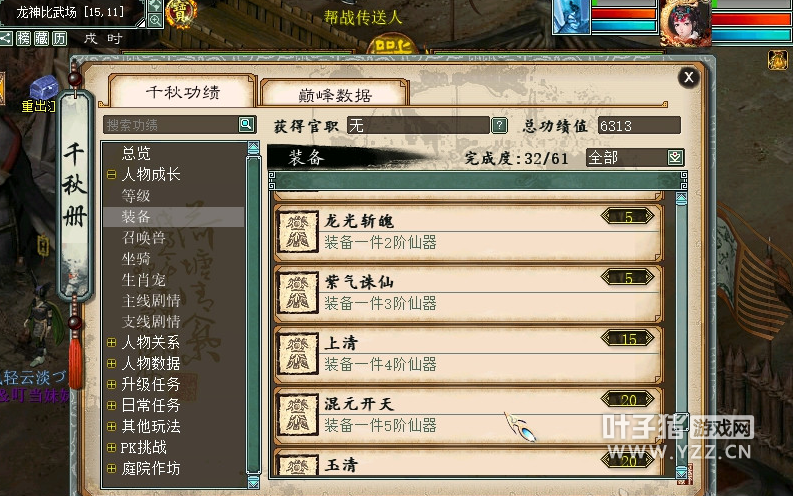The height and width of the screenshot is (496, 793).
Task: Click the 龙光斩魄 achievement icon
Action: pyautogui.click(x=297, y=232)
